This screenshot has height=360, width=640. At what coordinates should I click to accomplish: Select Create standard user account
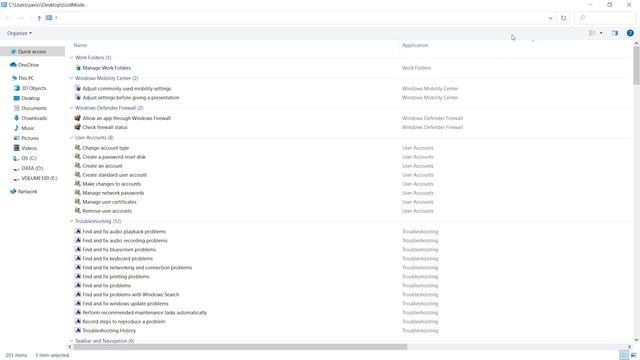tap(114, 175)
